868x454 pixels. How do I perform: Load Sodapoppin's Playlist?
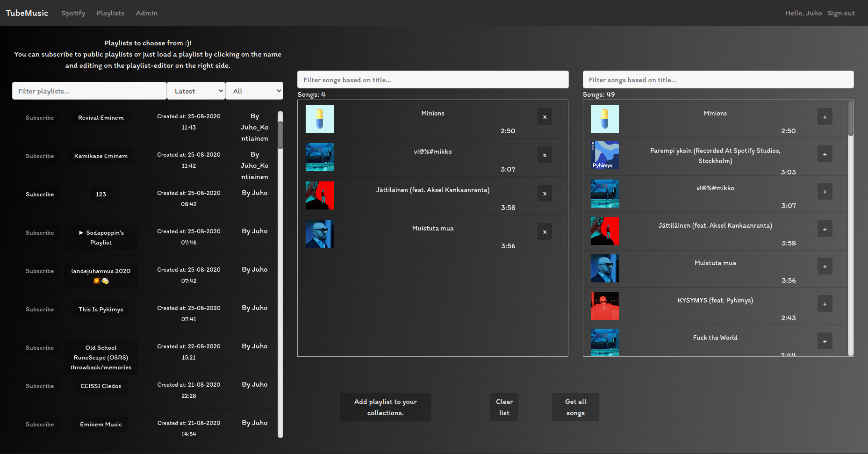click(101, 238)
